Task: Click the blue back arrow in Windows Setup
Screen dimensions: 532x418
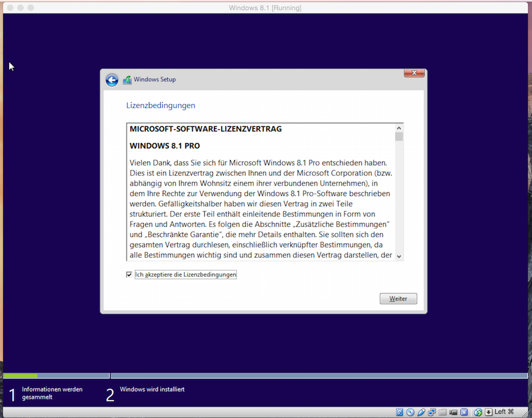Action: [112, 80]
